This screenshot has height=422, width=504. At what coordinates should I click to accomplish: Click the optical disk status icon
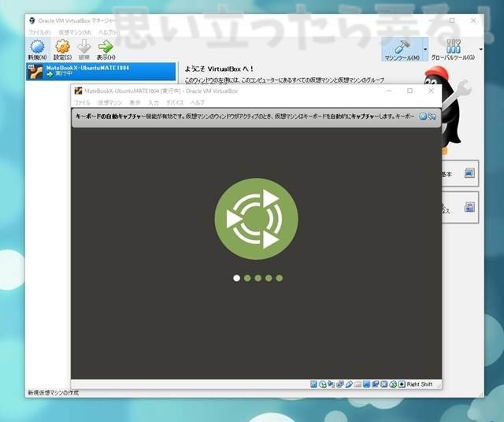click(323, 384)
